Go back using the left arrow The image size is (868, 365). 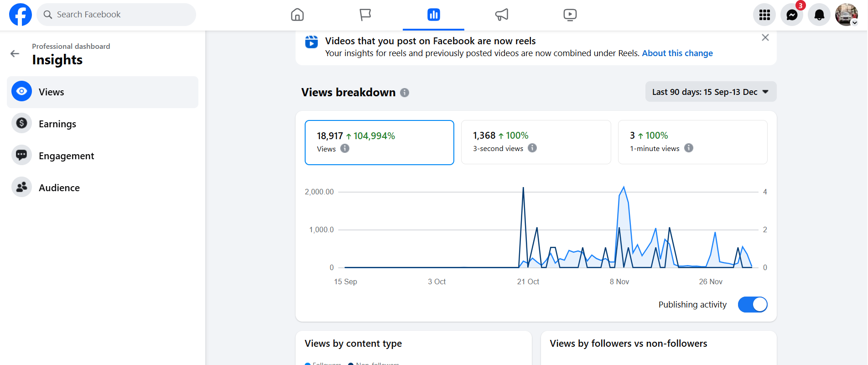pos(15,53)
